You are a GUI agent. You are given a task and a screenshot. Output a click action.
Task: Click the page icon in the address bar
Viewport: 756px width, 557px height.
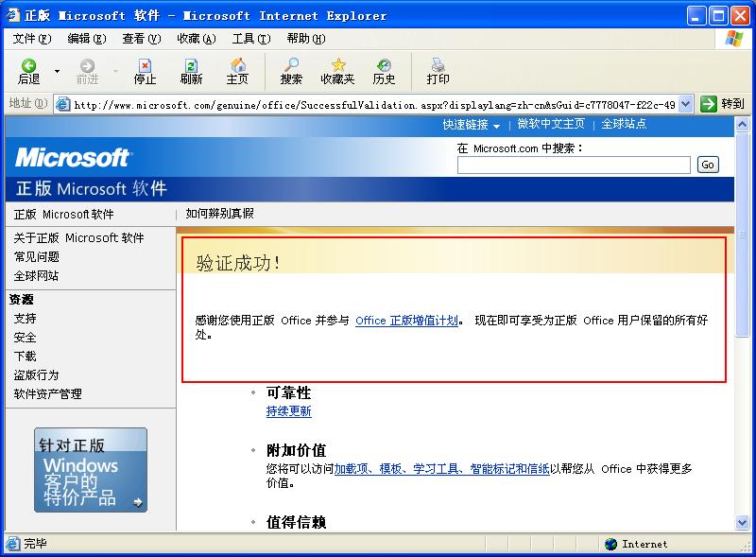(62, 104)
